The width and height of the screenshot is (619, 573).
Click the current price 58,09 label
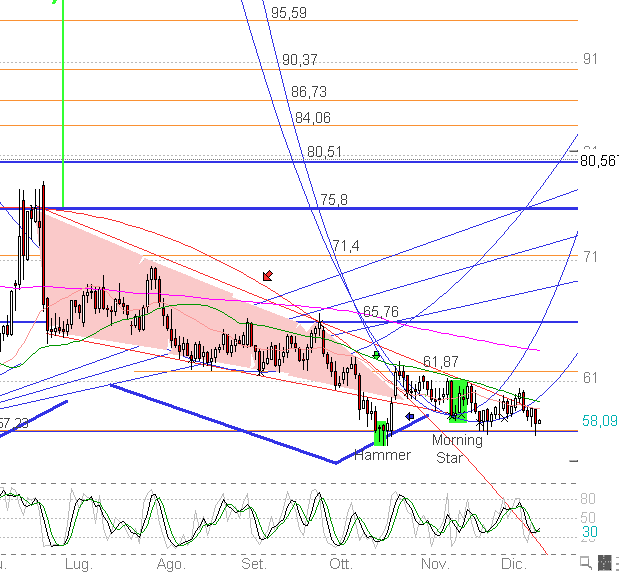(599, 422)
